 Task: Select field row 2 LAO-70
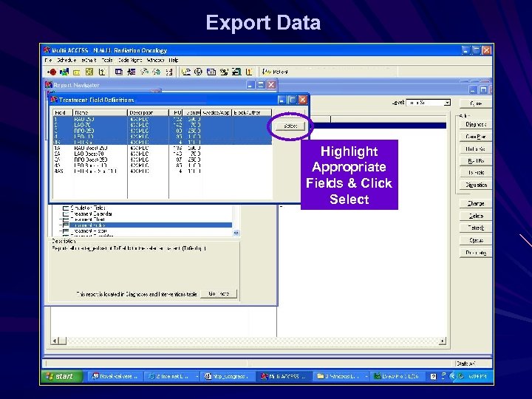coord(162,125)
